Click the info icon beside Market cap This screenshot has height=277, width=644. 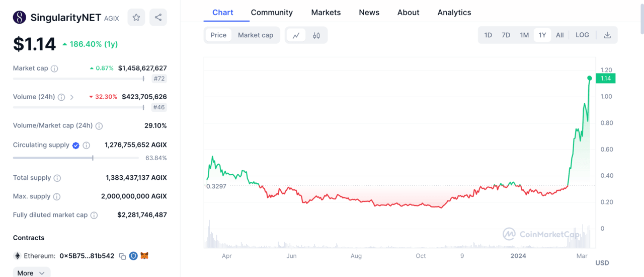tap(54, 68)
